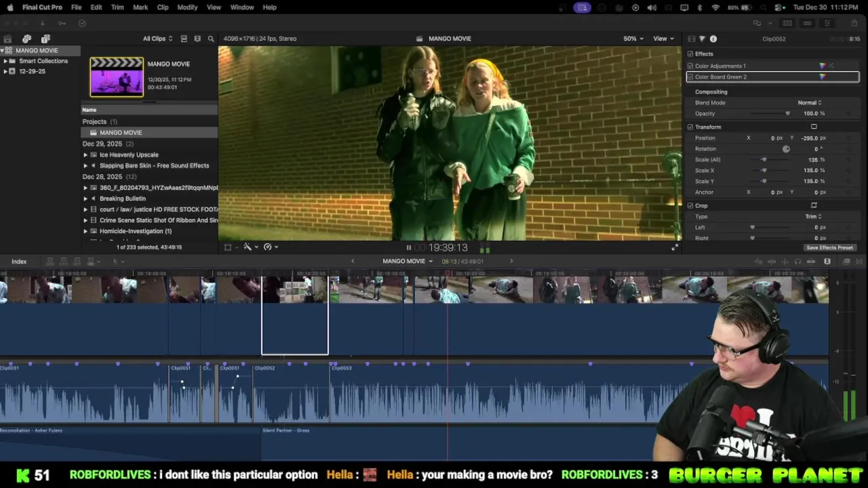Open the Blend Mode Normal dropdown
868x488 pixels.
tap(810, 102)
